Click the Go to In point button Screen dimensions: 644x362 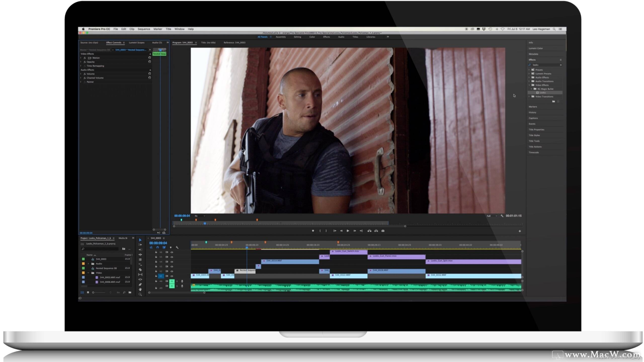click(x=335, y=231)
